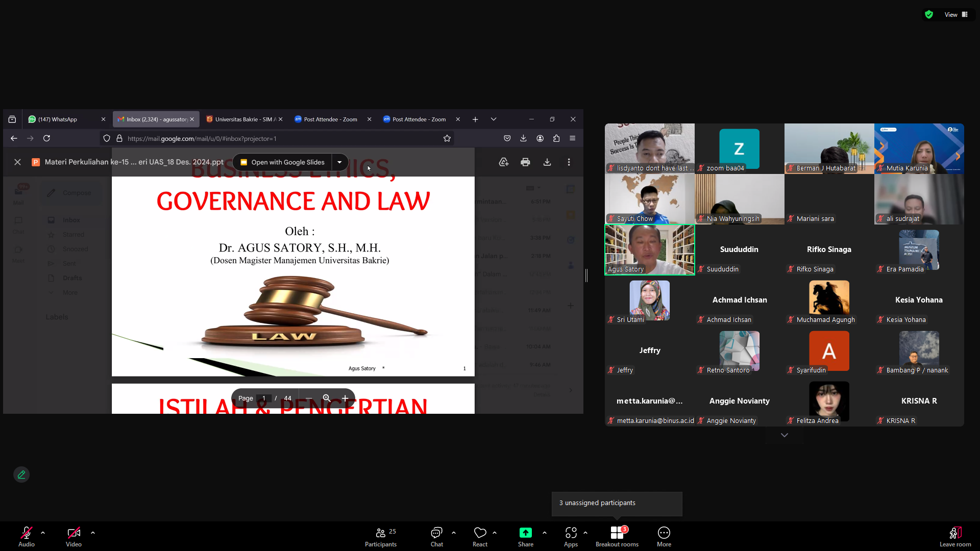980x551 pixels.
Task: Open the Zoom Apps panel
Action: (571, 536)
